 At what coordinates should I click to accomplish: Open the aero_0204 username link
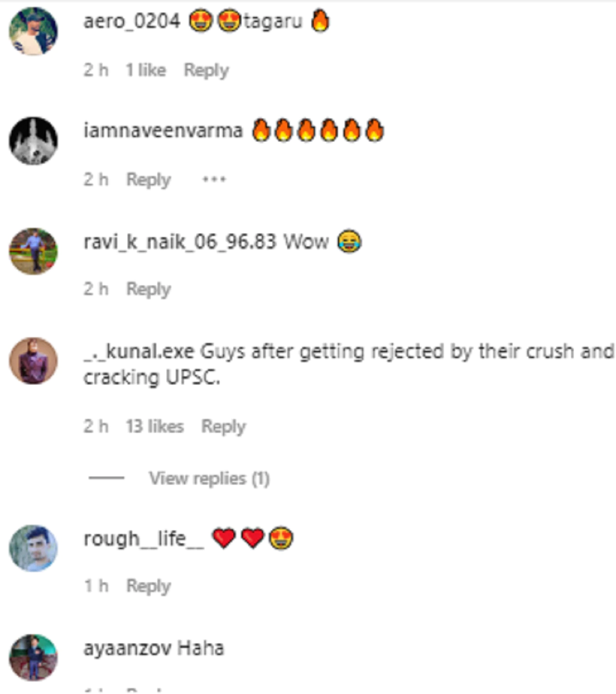[x=132, y=22]
